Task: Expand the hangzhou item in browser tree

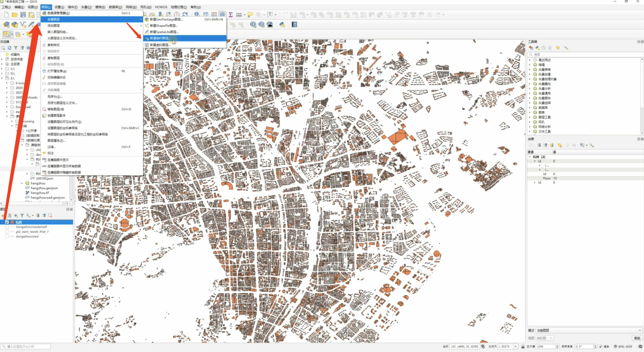Action: (x=22, y=183)
